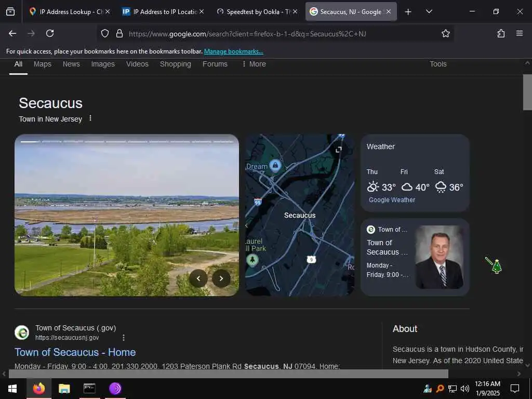Go back to previous page
This screenshot has height=399, width=532.
(12, 33)
